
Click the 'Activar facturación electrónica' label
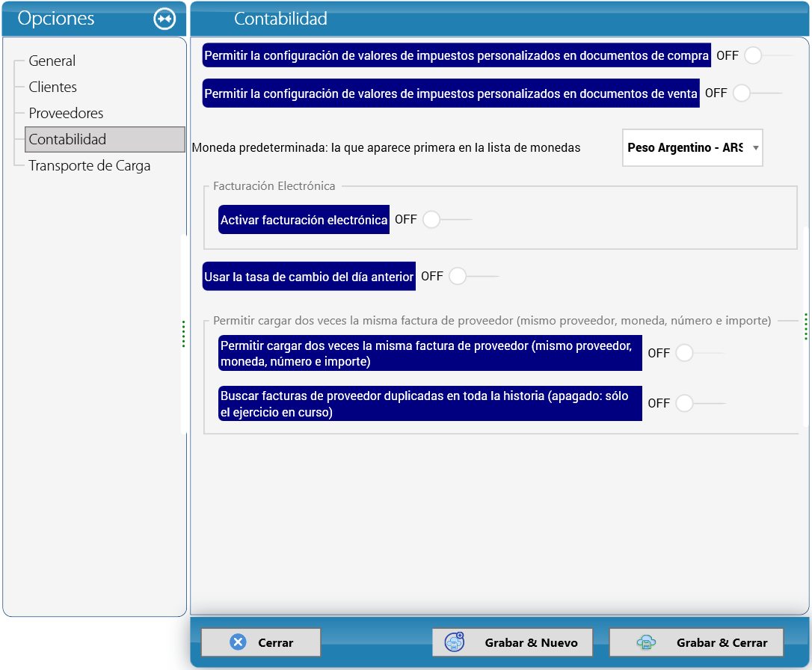click(304, 220)
